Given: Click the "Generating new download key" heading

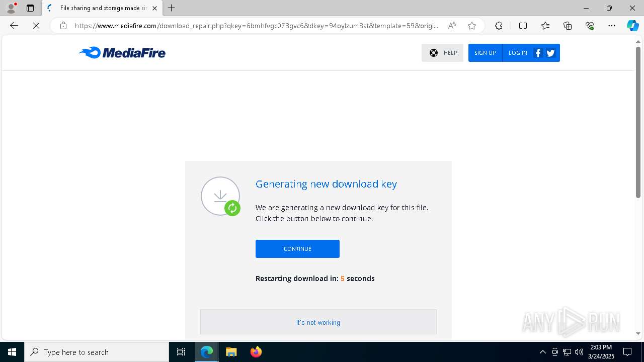Looking at the screenshot, I should pyautogui.click(x=326, y=184).
